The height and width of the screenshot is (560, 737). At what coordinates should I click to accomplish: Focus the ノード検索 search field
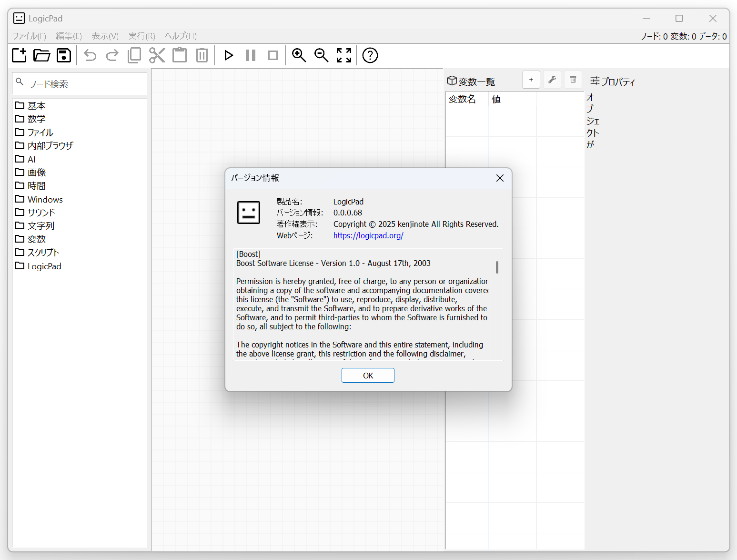click(x=80, y=84)
